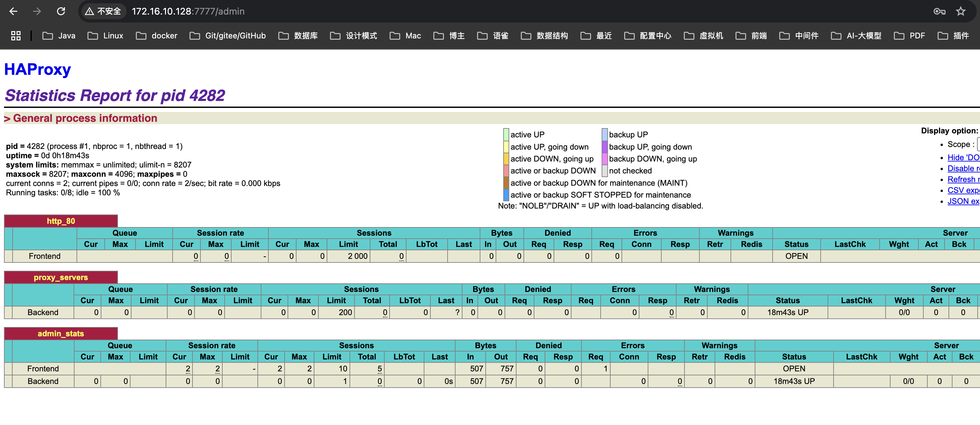Click the browser forward arrow
Viewport: 980px width, 425px height.
pos(37,11)
